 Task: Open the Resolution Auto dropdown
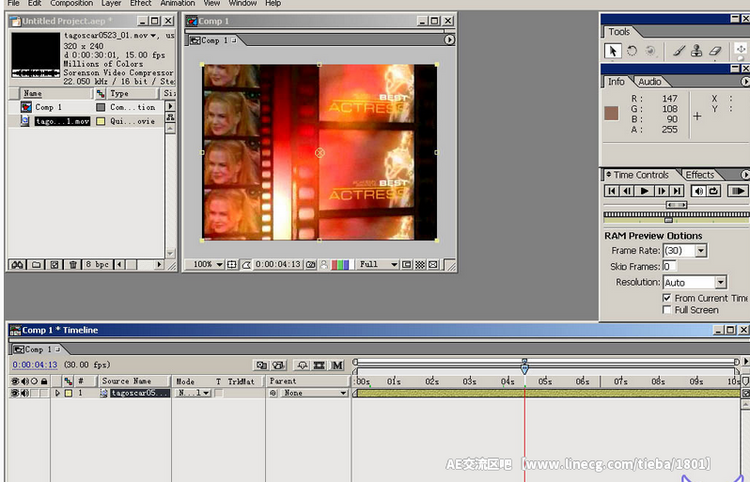(x=721, y=283)
